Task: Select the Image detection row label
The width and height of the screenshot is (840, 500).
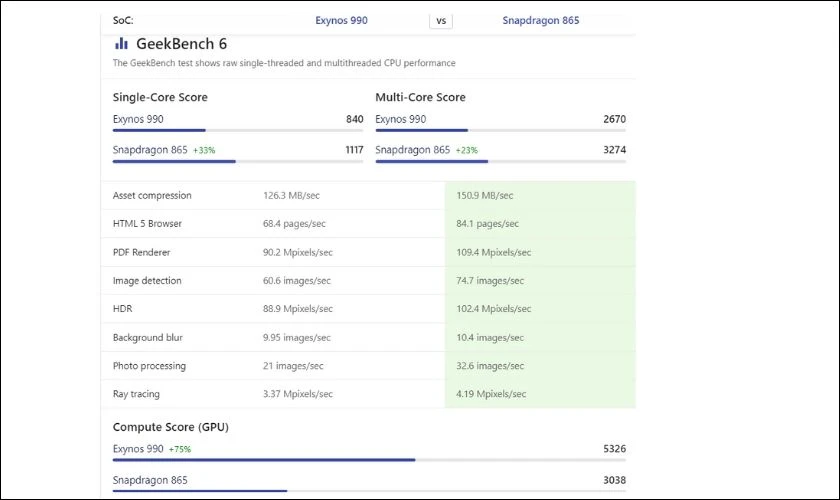Action: pos(147,280)
